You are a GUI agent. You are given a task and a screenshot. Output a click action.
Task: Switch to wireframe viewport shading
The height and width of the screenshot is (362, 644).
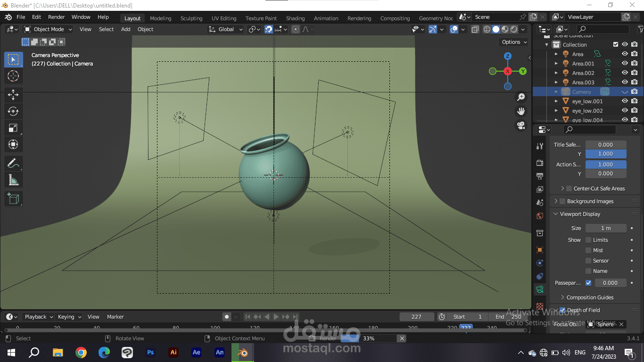pyautogui.click(x=487, y=29)
